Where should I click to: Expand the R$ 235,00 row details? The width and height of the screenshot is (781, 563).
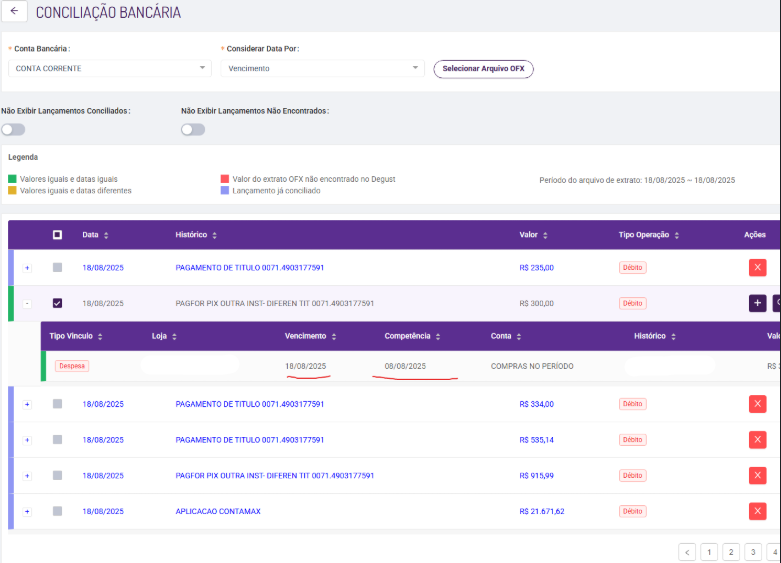pos(27,267)
